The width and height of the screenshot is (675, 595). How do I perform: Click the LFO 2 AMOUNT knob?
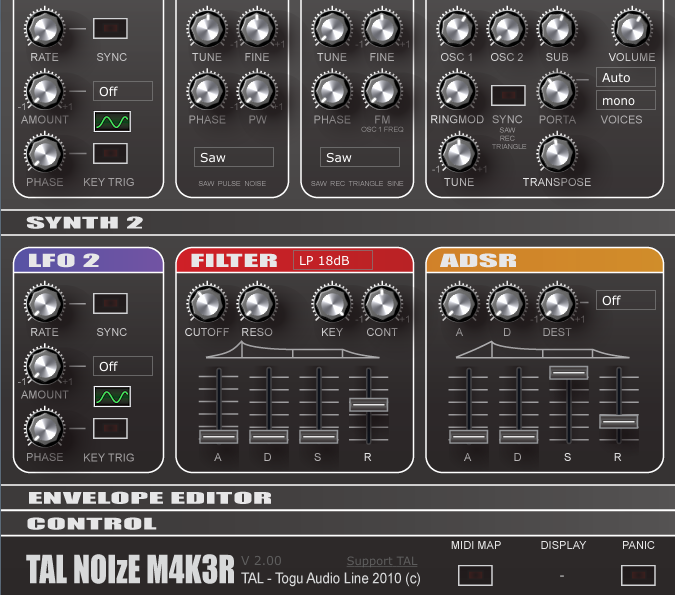pyautogui.click(x=44, y=366)
